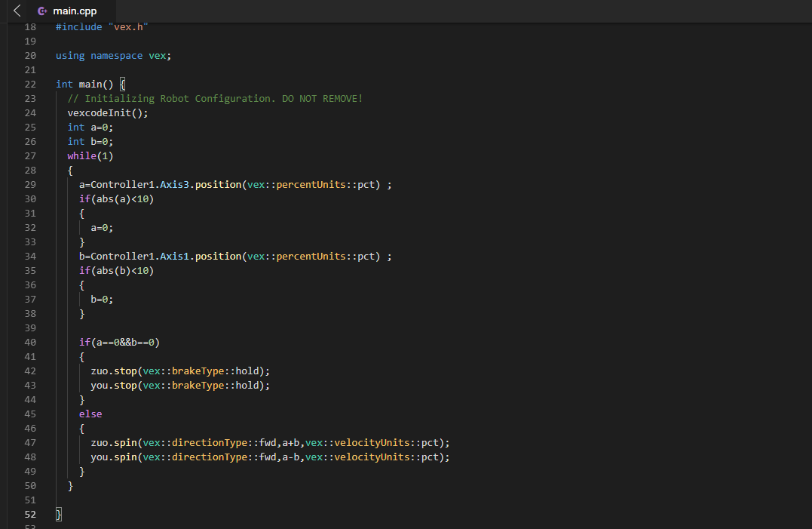Screen dimensions: 812x529
Task: Click the 'a=0;' statement on line 32
Action: point(102,227)
